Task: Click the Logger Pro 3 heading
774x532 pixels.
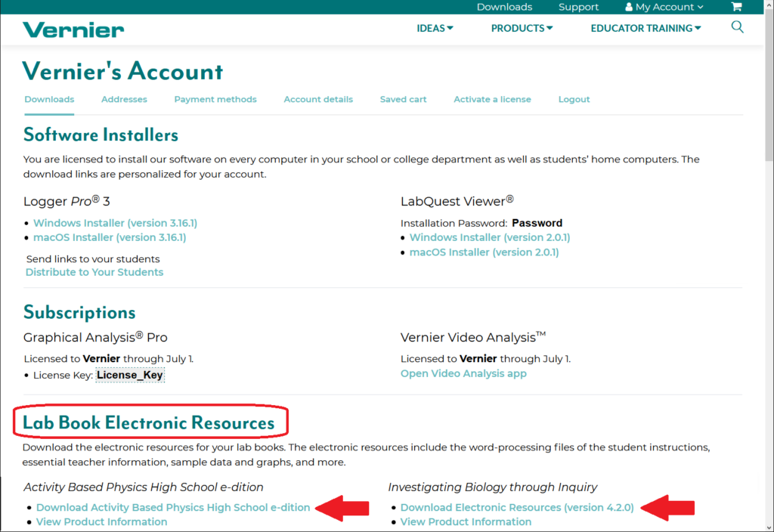Action: 67,201
